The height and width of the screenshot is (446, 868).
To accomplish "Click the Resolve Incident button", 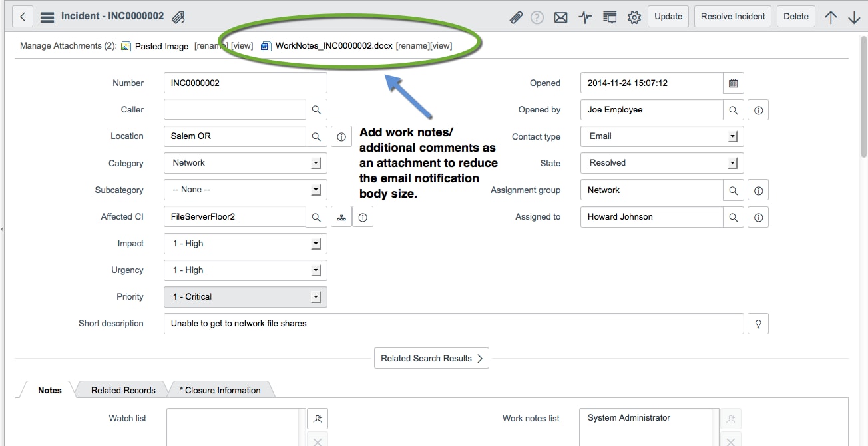I will click(x=732, y=16).
